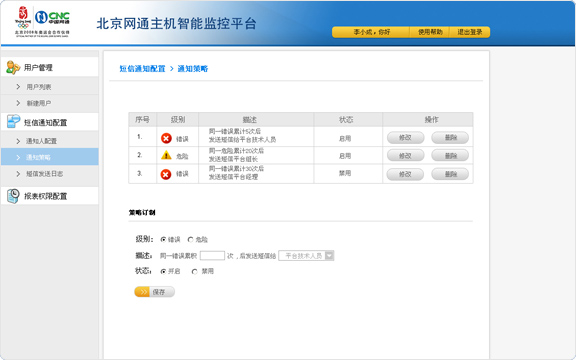
Task: Click 删除 button for policy 1
Action: pyautogui.click(x=450, y=138)
